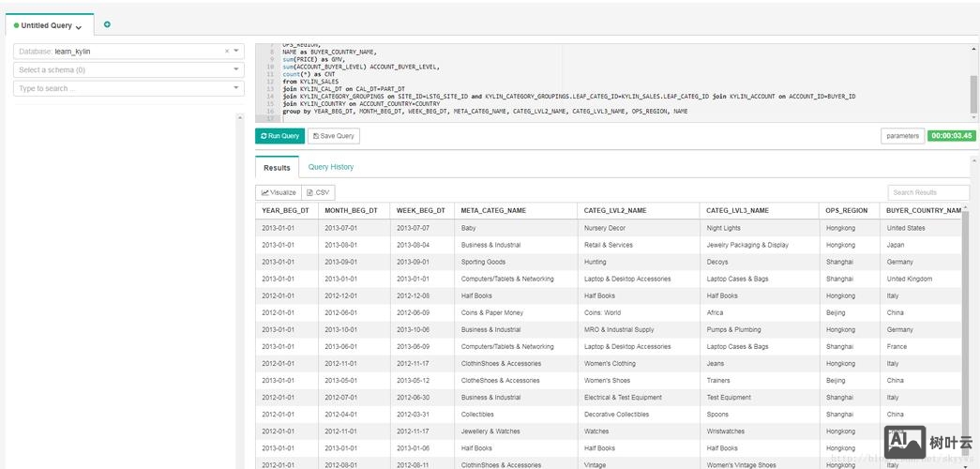
Task: Click the META_CATEG_NAME column header
Action: pyautogui.click(x=493, y=211)
